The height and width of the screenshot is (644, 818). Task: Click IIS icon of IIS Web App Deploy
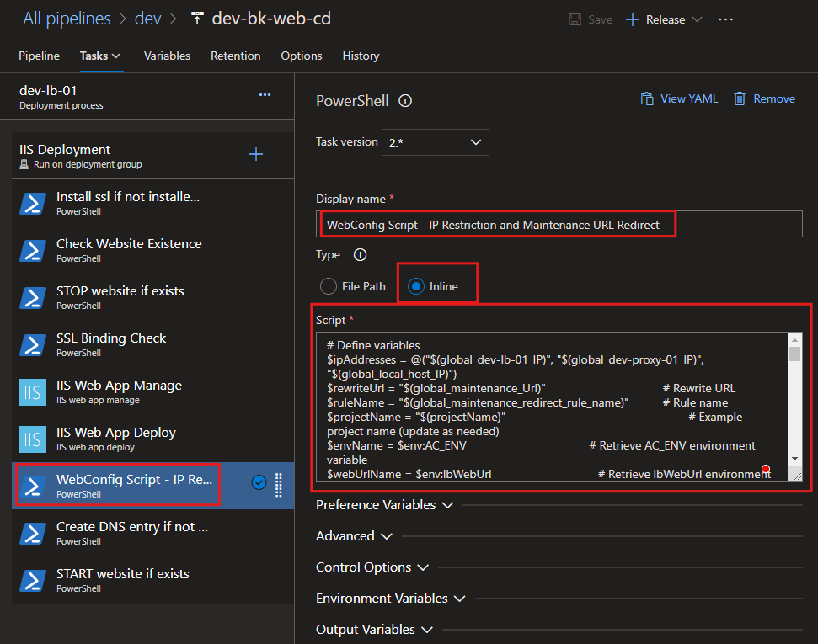32,439
